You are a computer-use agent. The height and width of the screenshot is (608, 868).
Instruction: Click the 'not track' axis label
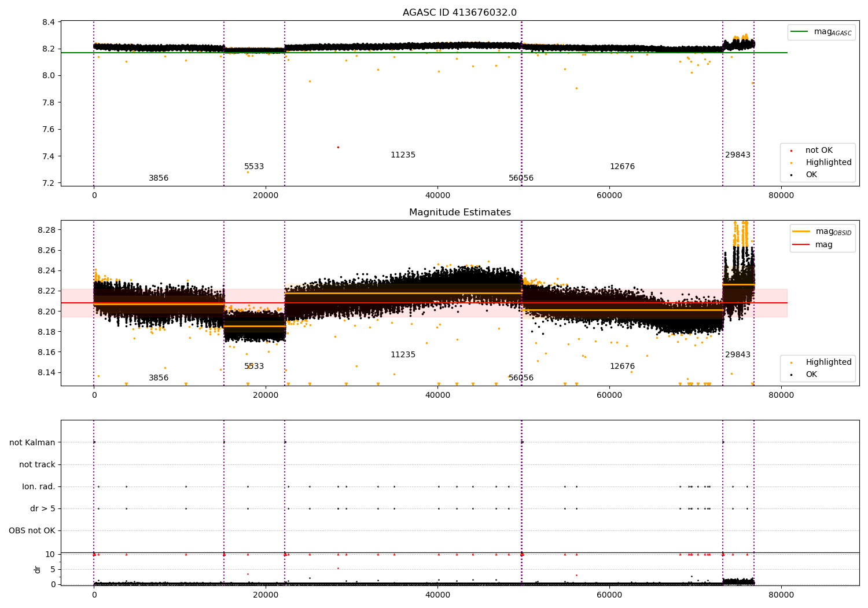[x=37, y=464]
